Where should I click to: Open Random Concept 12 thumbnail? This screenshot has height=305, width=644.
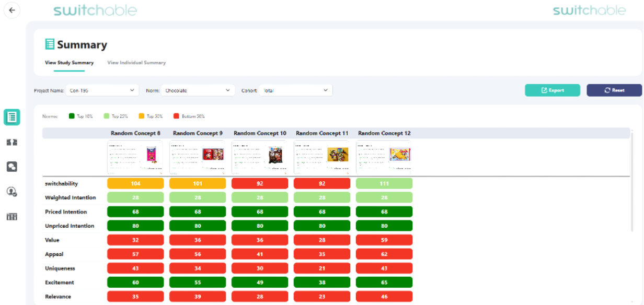coord(384,157)
